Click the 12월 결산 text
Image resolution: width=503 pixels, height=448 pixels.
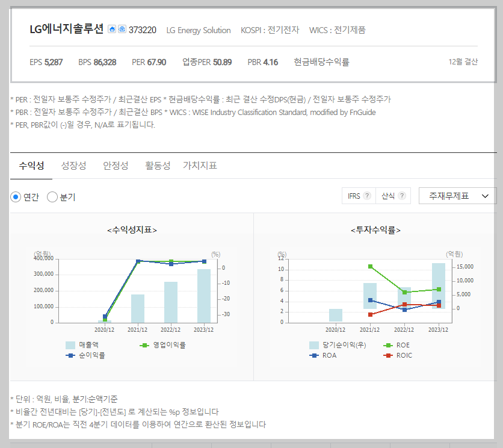(x=463, y=61)
